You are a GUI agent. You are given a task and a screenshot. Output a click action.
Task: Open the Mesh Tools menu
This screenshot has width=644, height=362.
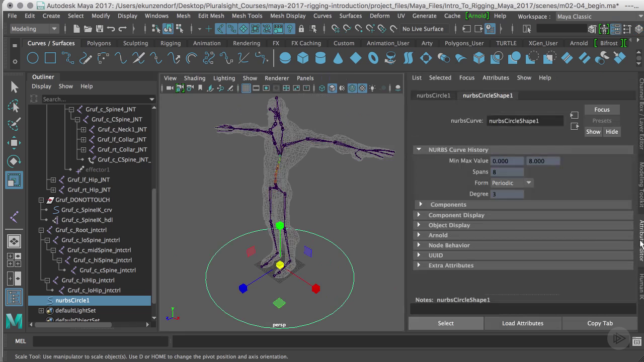(x=247, y=16)
